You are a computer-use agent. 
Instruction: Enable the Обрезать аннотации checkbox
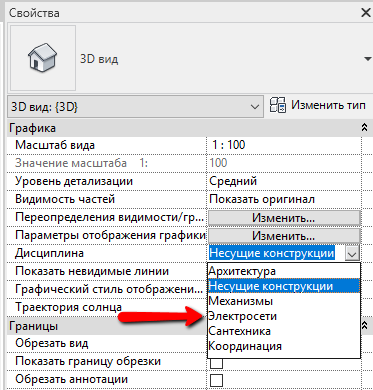(216, 380)
